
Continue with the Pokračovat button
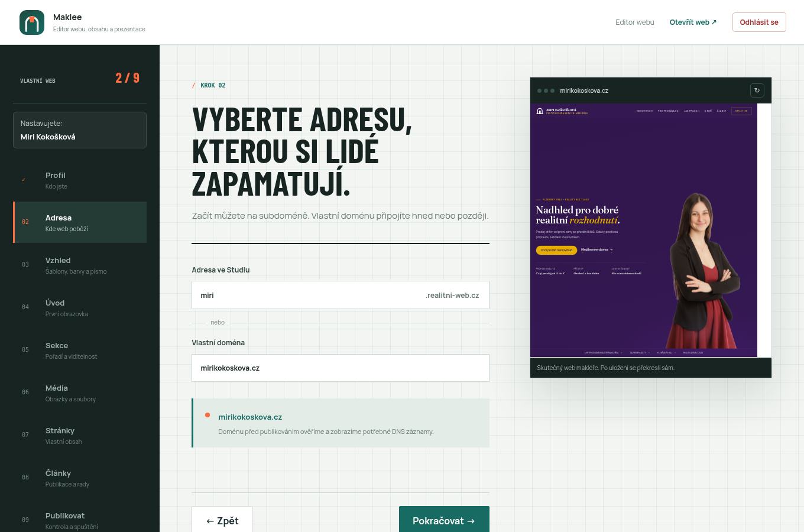click(x=444, y=520)
